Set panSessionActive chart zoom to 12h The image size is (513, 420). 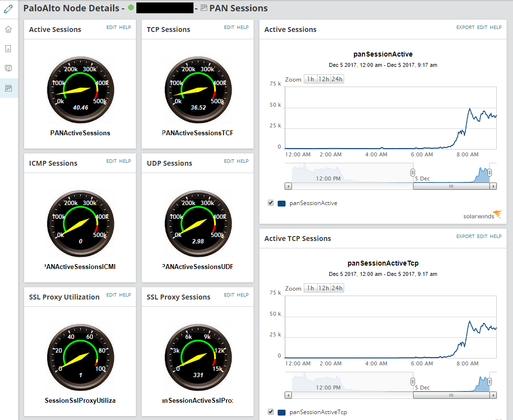[x=324, y=79]
